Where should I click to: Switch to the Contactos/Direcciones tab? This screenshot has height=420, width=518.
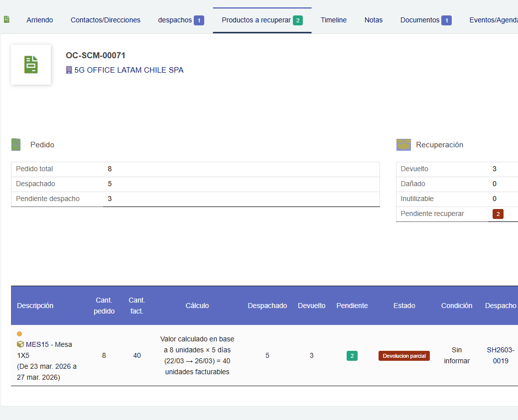tap(106, 20)
